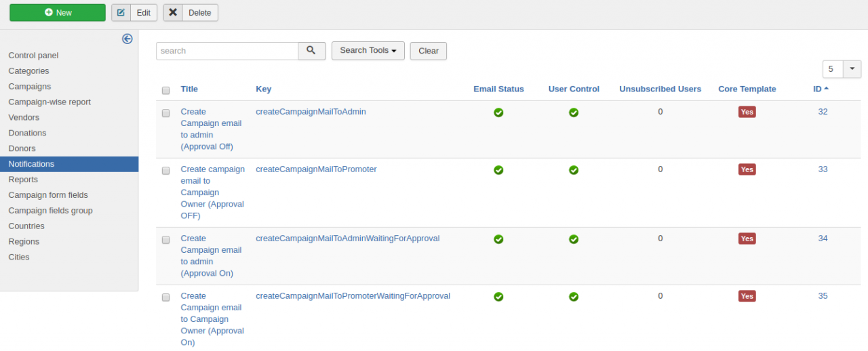The image size is (868, 351).
Task: Click the pencil Edit icon in toolbar
Action: click(121, 13)
